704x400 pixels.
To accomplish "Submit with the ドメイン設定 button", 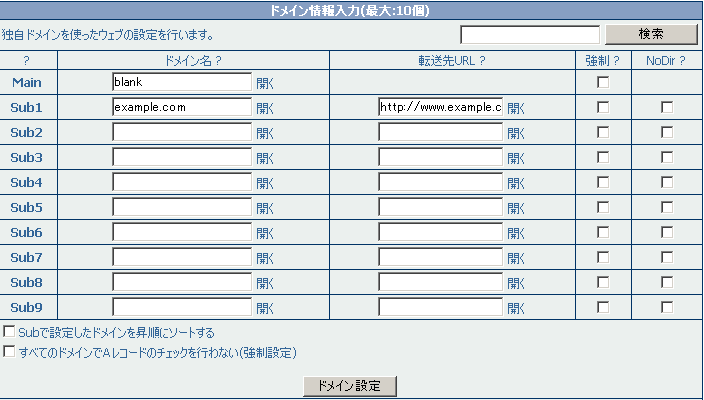I will 350,386.
